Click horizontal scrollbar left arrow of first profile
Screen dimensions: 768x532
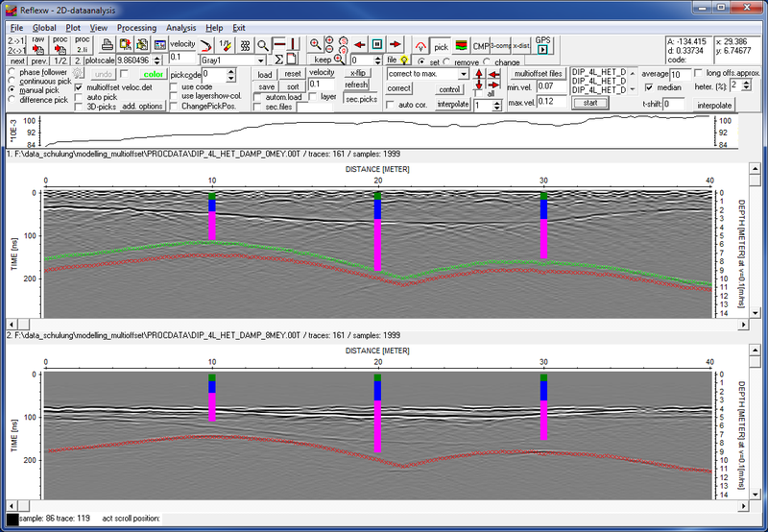(x=12, y=325)
